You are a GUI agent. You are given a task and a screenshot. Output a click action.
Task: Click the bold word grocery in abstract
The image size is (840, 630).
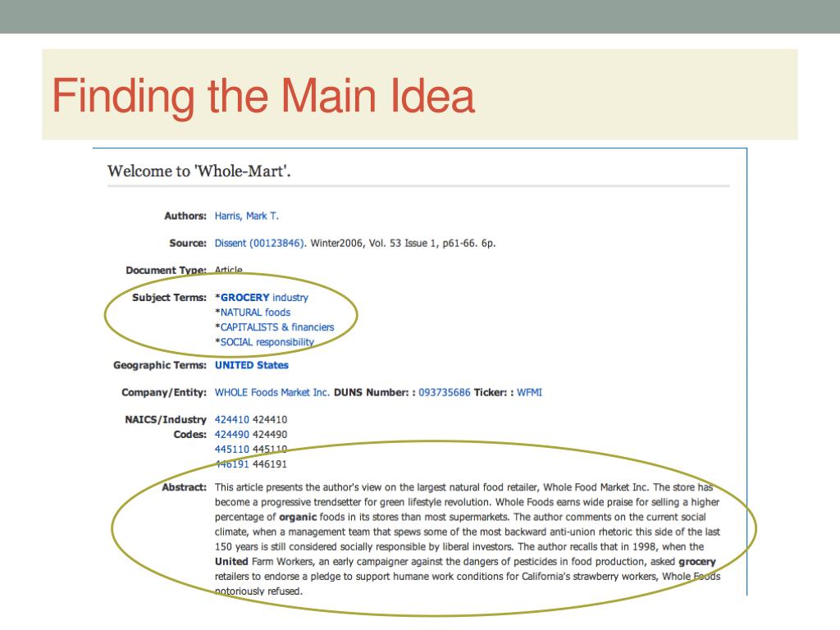(x=697, y=562)
